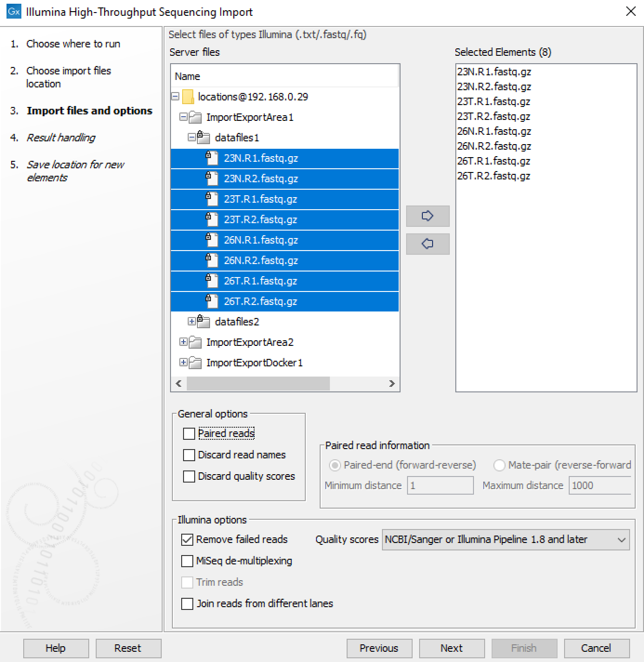This screenshot has width=644, height=662.
Task: Click the Minimum distance input field
Action: point(440,485)
